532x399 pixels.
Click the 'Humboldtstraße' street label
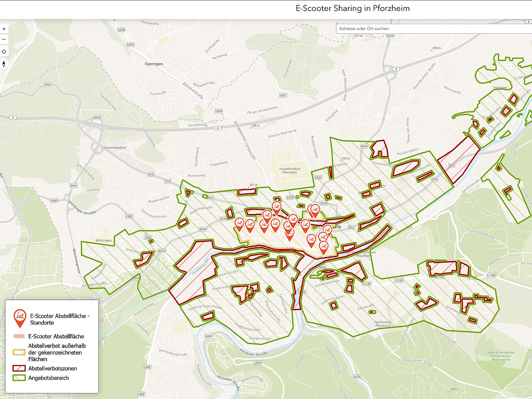coord(327,284)
